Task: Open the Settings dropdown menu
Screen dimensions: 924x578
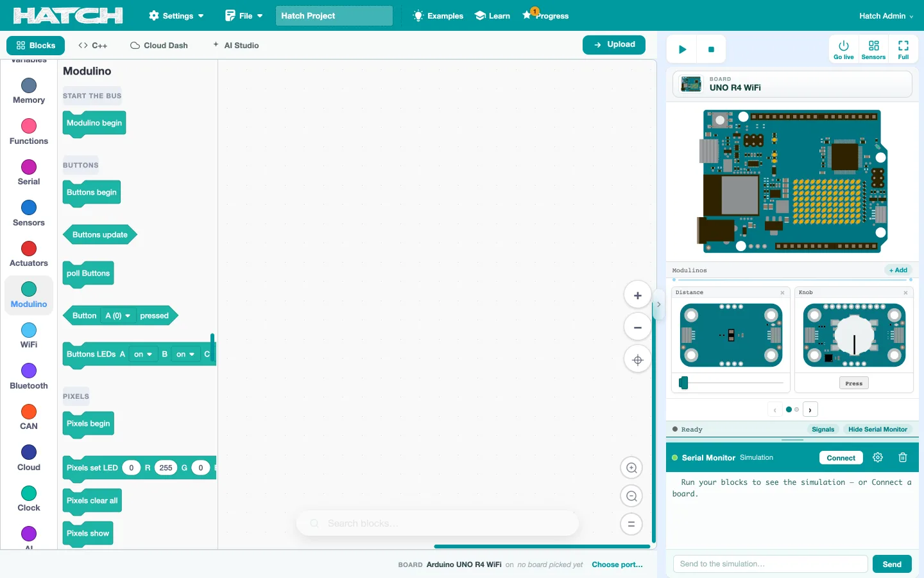Action: (176, 16)
